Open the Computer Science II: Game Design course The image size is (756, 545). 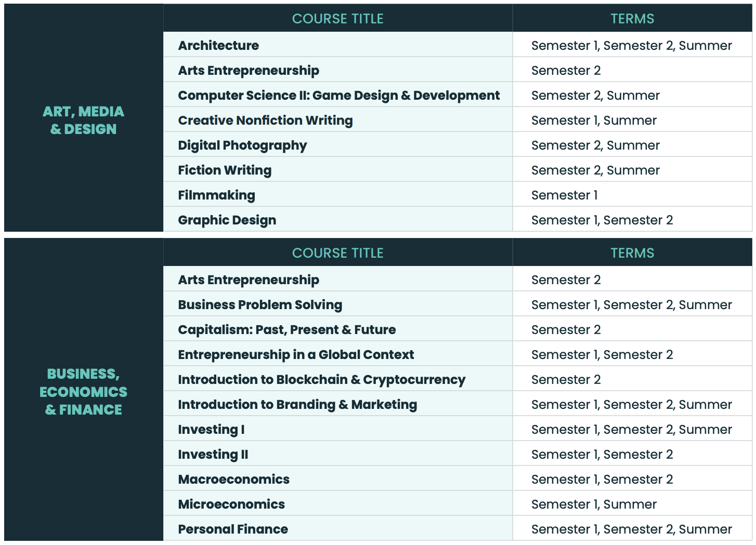[338, 96]
